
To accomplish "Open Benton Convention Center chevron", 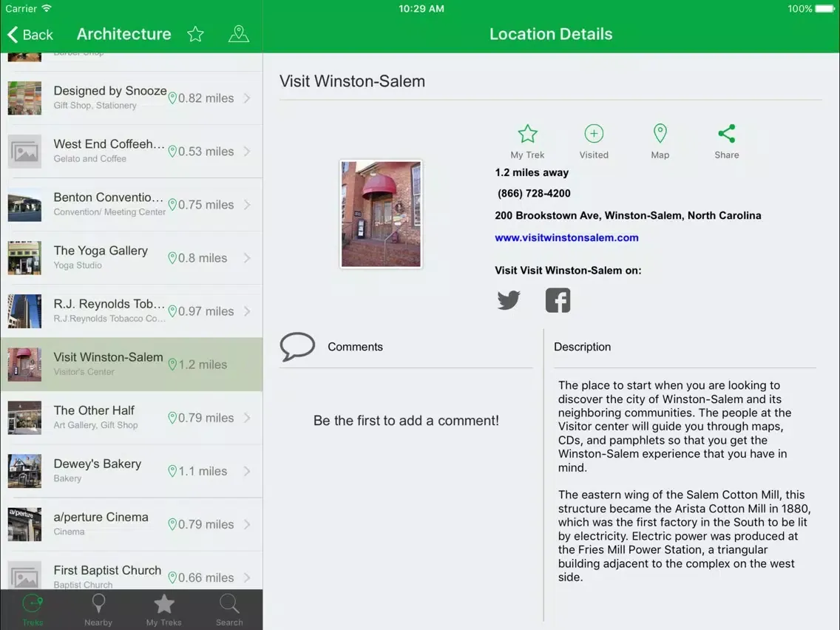I will (247, 205).
